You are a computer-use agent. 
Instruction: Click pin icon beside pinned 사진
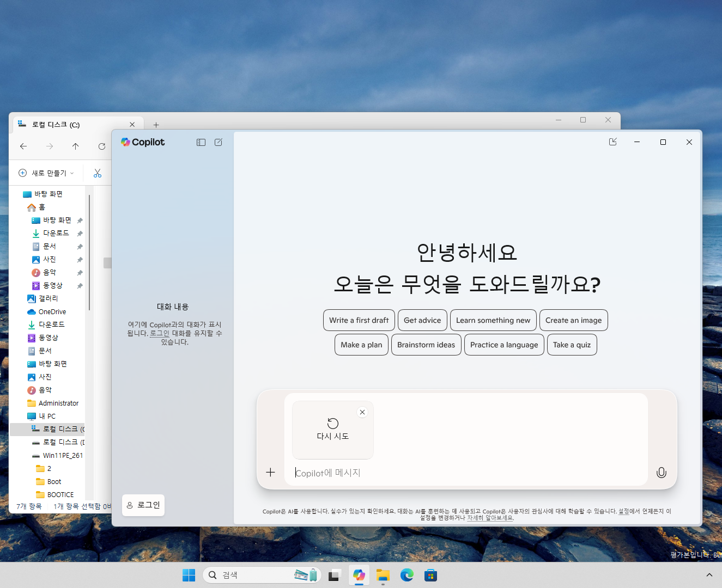coord(80,260)
